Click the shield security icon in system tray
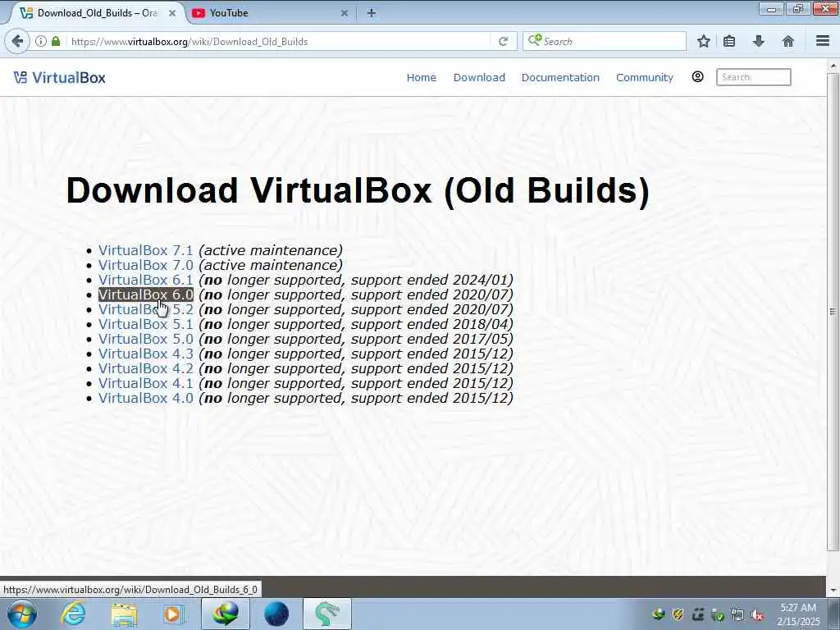 678,614
